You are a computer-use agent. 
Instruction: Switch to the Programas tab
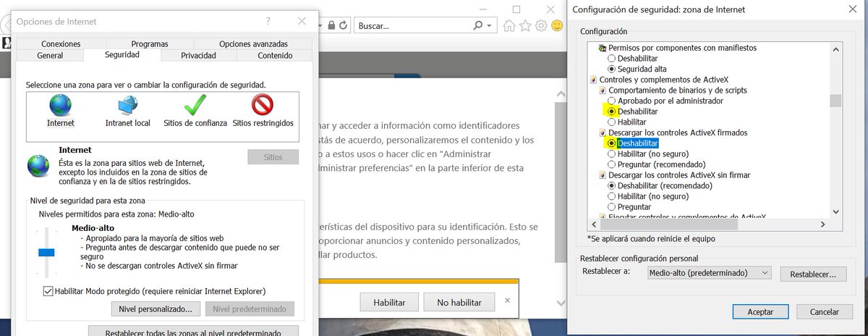(150, 44)
